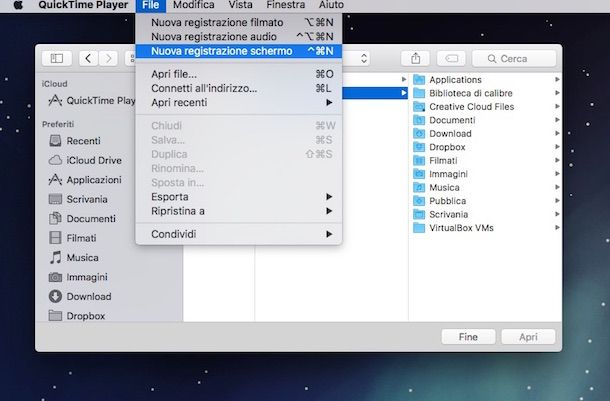Open Apri recenti submenu
Image resolution: width=610 pixels, height=401 pixels.
(239, 103)
